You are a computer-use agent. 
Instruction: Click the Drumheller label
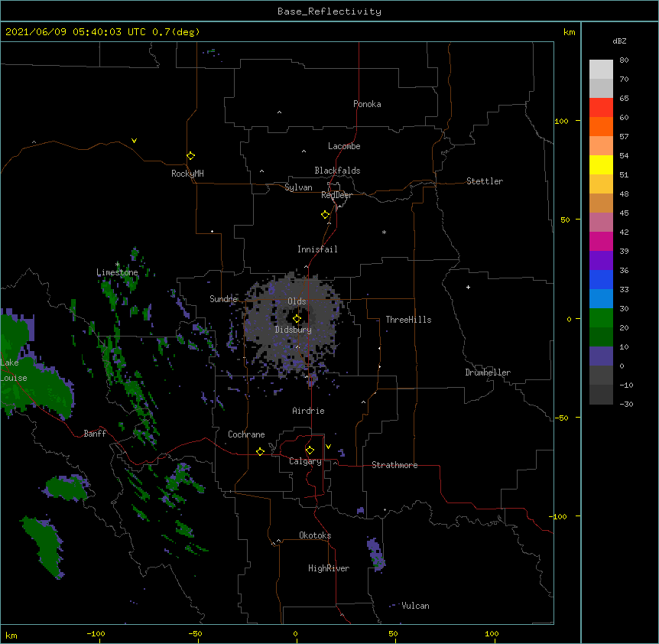point(488,372)
